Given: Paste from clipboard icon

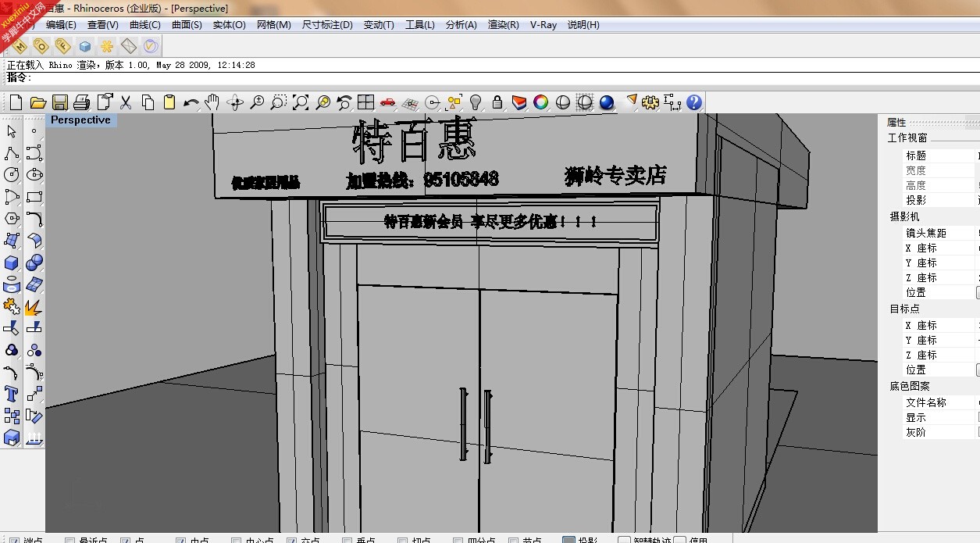Looking at the screenshot, I should [169, 102].
